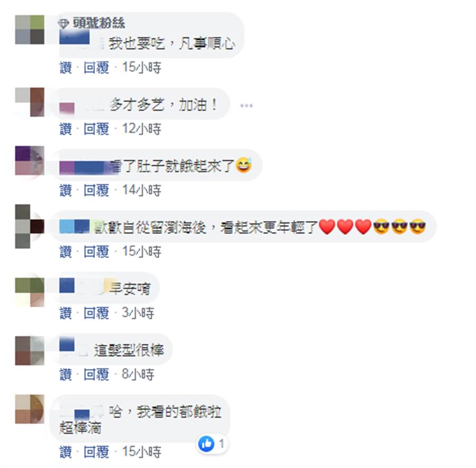Click the 3小時 timestamp under 早安唷
This screenshot has width=476, height=468.
[138, 313]
